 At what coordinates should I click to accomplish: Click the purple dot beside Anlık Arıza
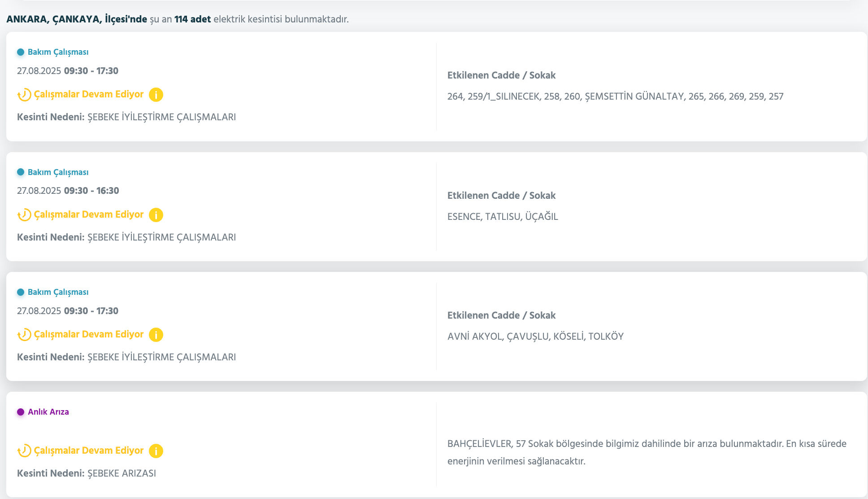[21, 412]
